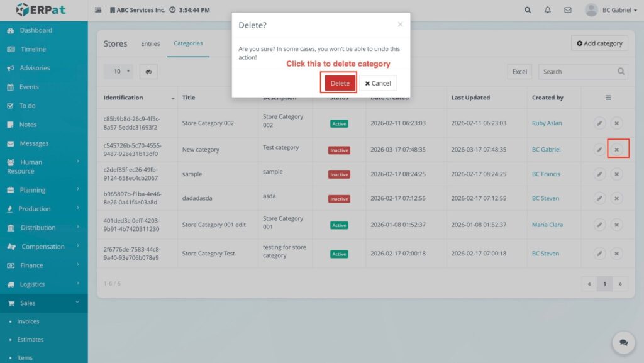Open the rows per page dropdown showing 10
The image size is (644, 363).
118,72
